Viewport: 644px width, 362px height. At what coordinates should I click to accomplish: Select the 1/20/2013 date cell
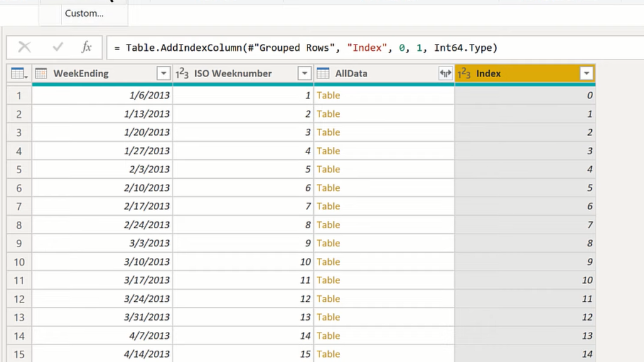point(103,132)
